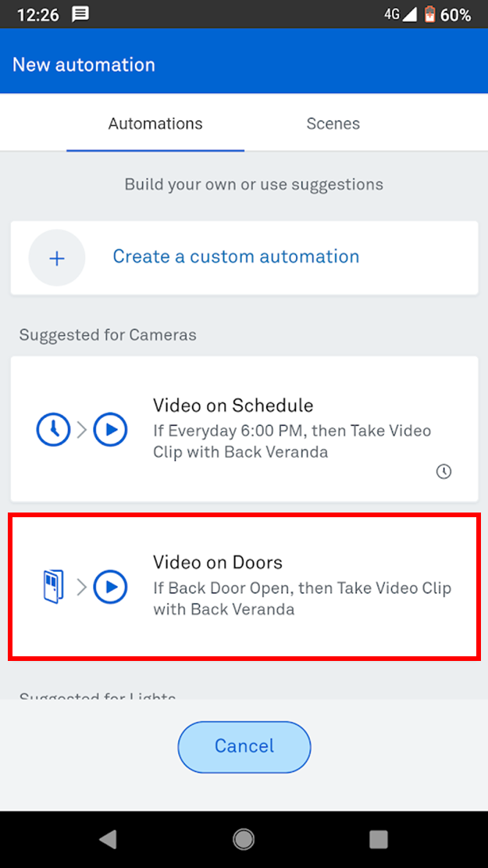Tap the small schedule clock badge
488x868 pixels.
443,471
